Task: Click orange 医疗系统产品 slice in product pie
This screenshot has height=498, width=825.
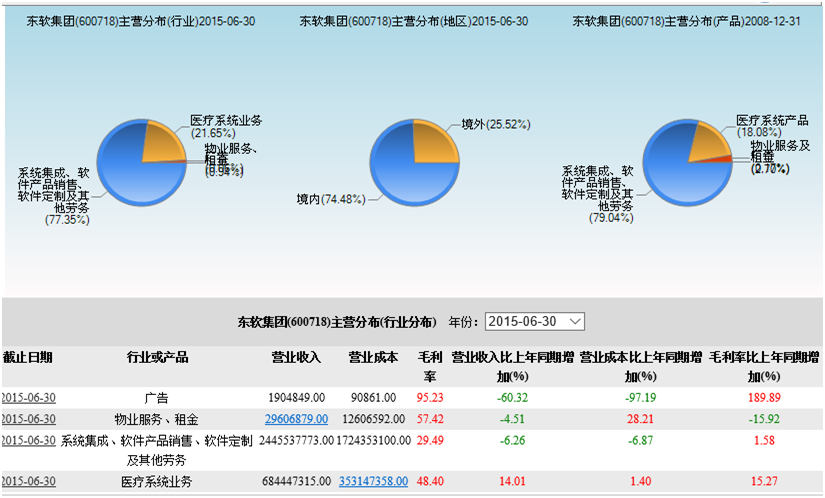Action: click(x=709, y=145)
